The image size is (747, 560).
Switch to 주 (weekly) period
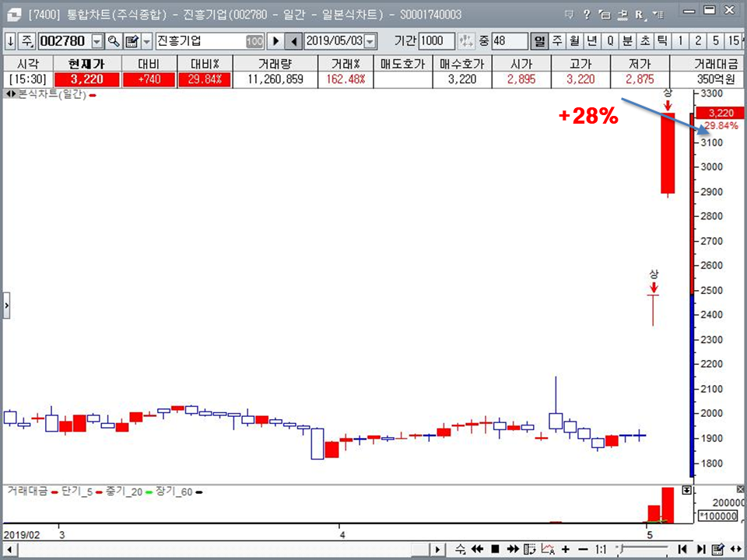tap(557, 41)
